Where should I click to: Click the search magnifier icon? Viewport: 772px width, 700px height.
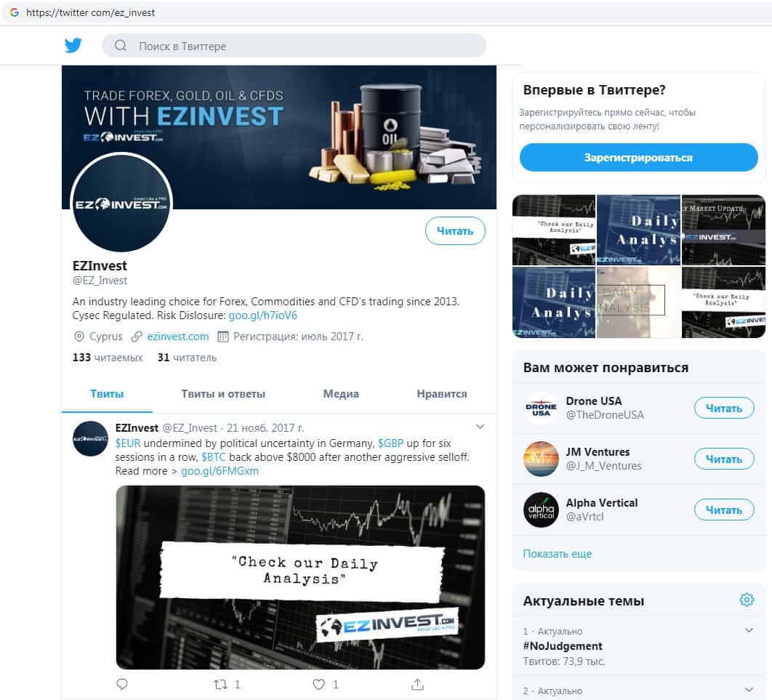pos(121,46)
